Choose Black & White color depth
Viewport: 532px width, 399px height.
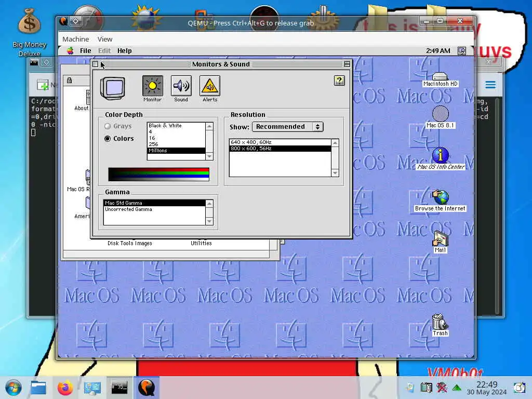click(x=176, y=126)
